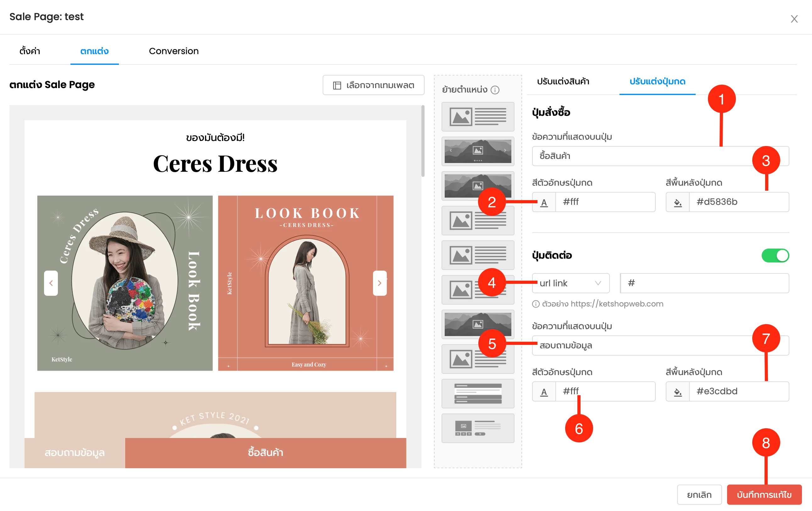Screen dimensions: 812x511
Task: Click the green Ceres Dress look book image
Action: point(125,283)
